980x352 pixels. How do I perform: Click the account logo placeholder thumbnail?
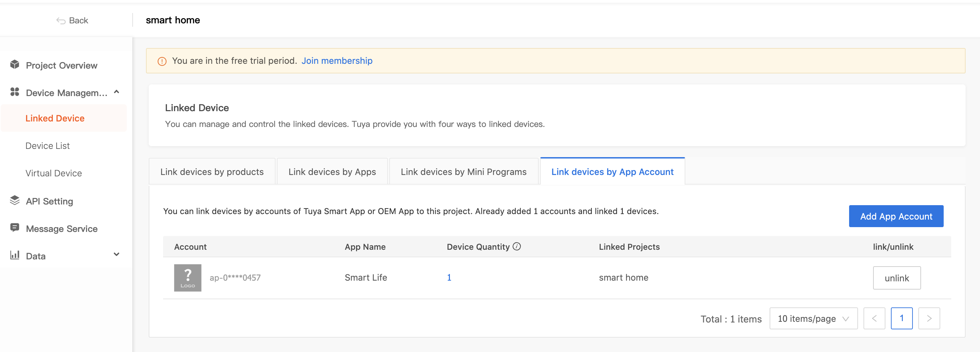(187, 278)
